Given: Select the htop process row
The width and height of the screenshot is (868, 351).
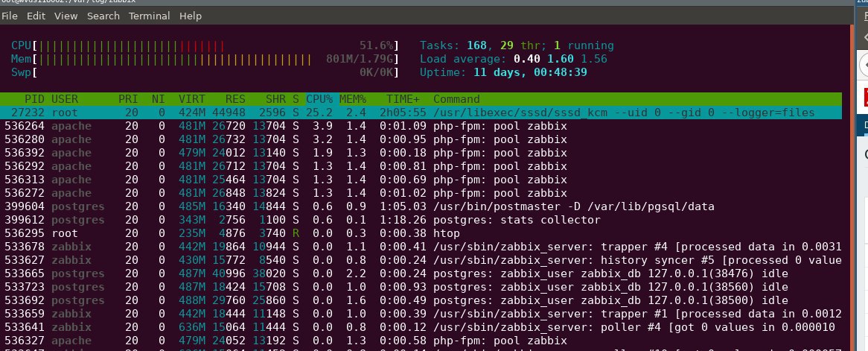Looking at the screenshot, I should pos(421,233).
